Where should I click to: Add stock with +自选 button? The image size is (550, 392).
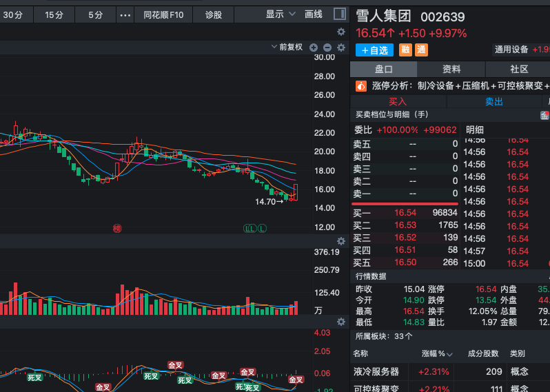374,50
